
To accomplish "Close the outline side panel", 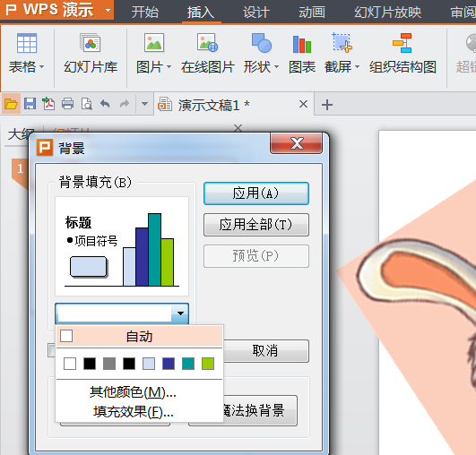I will point(238,128).
